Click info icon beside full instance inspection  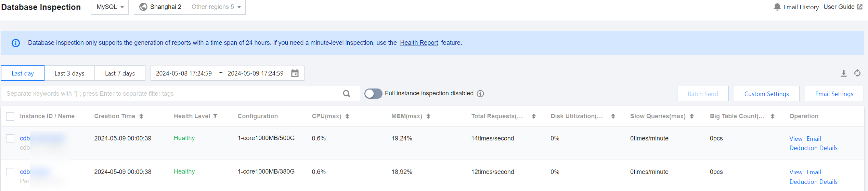[x=481, y=94]
